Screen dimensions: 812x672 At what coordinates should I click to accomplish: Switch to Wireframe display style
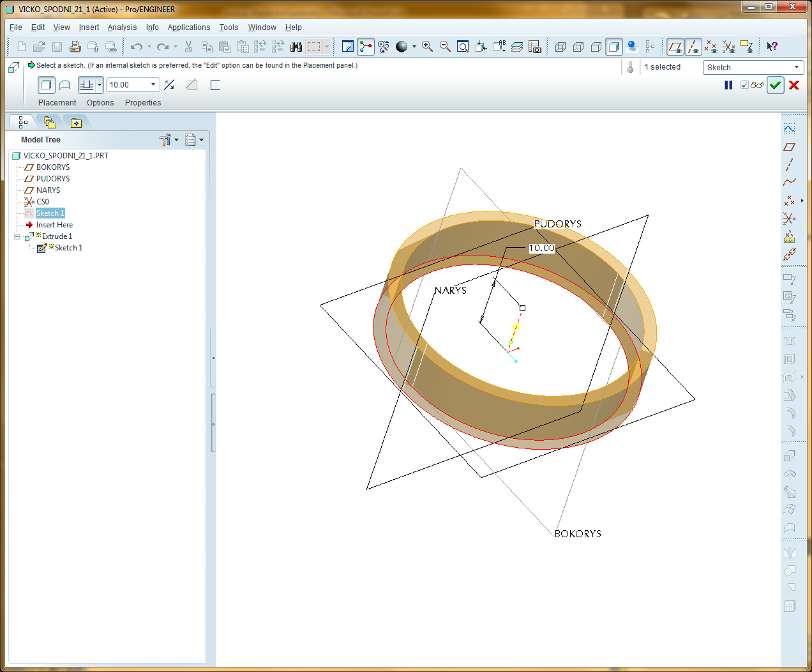click(x=560, y=47)
